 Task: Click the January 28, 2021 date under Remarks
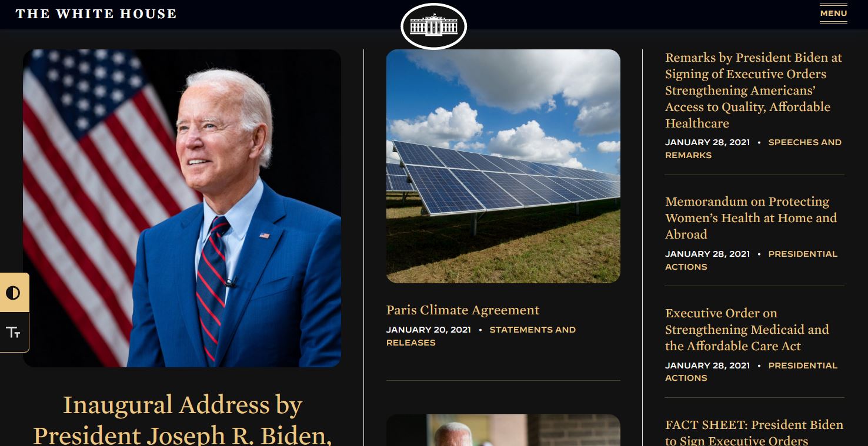pyautogui.click(x=707, y=142)
